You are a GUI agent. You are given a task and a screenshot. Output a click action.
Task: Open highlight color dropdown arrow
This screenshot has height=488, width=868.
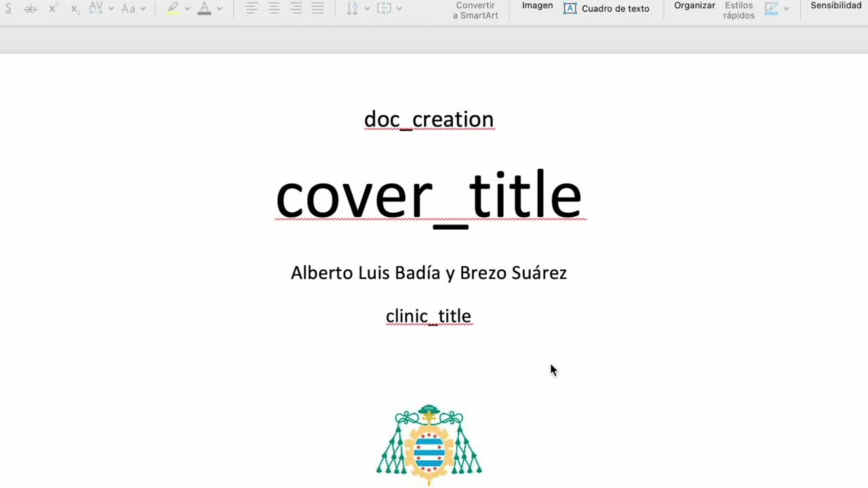[x=187, y=9]
